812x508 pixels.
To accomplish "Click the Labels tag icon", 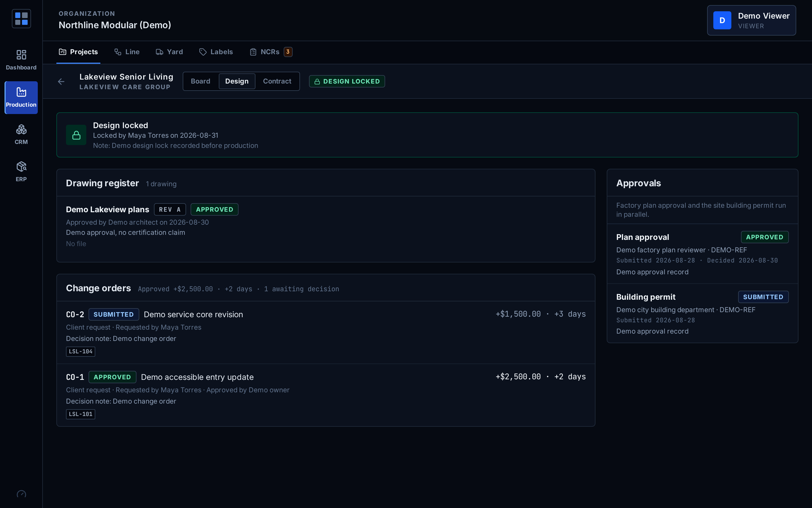I will (x=203, y=52).
